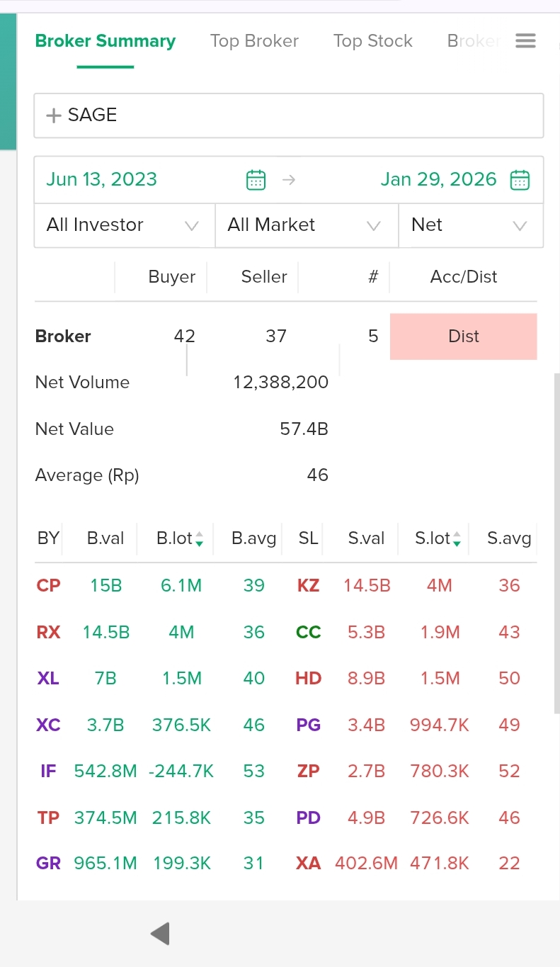Click the SAGE stock search field

tap(297, 115)
